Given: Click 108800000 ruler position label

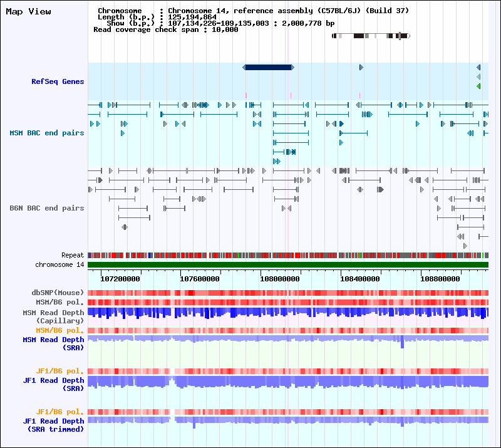Looking at the screenshot, I should 440,279.
